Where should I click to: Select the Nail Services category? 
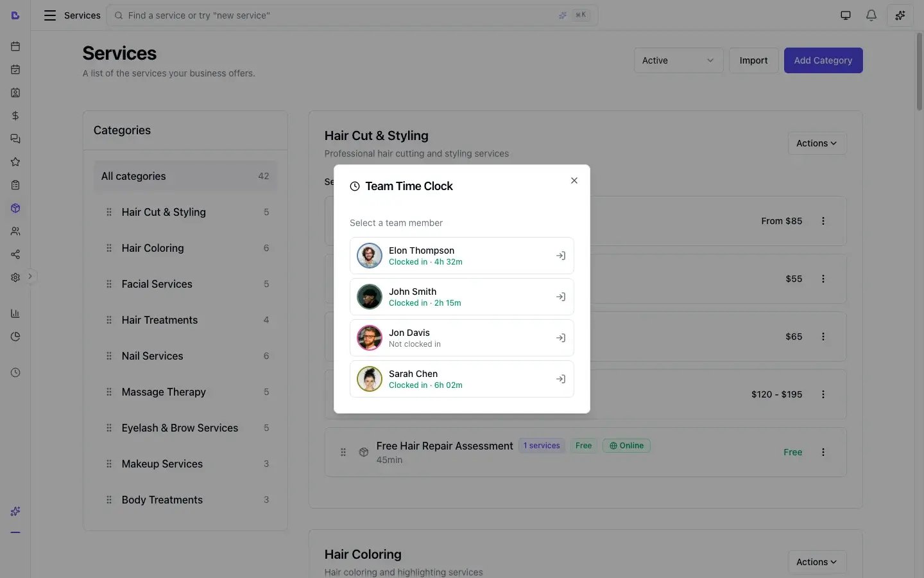[185, 356]
